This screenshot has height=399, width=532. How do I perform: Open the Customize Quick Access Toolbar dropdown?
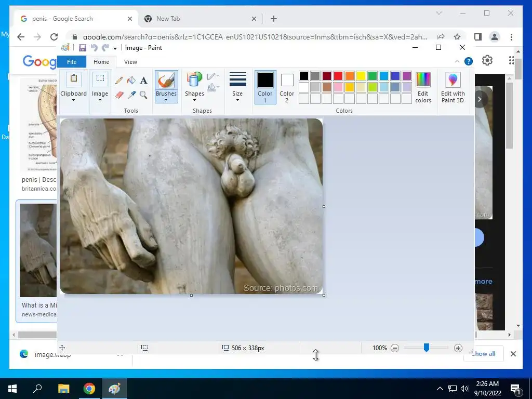coord(115,48)
